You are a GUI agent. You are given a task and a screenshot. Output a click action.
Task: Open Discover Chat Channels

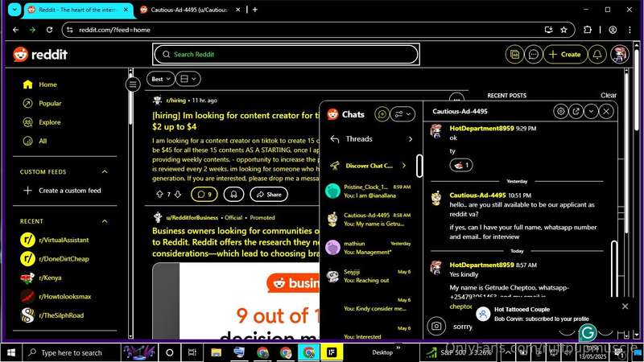coord(371,166)
